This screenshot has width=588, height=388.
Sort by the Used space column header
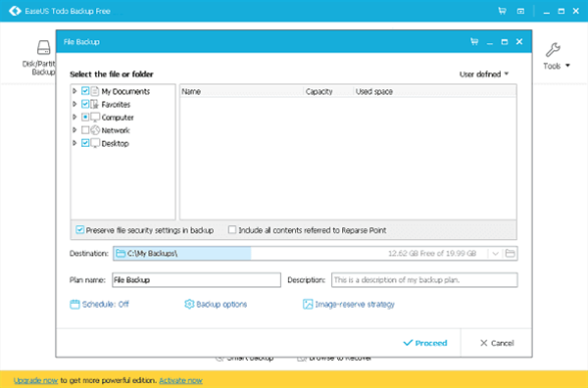[x=435, y=91]
